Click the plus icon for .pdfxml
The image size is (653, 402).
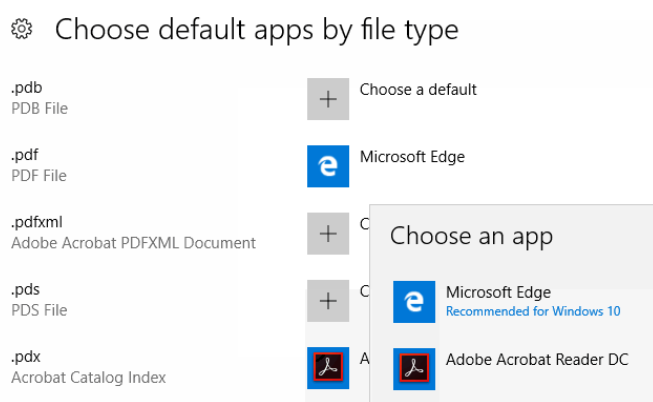point(328,234)
